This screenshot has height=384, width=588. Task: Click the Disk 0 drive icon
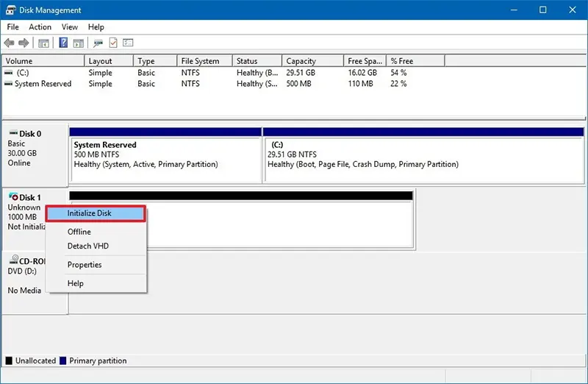(x=13, y=132)
